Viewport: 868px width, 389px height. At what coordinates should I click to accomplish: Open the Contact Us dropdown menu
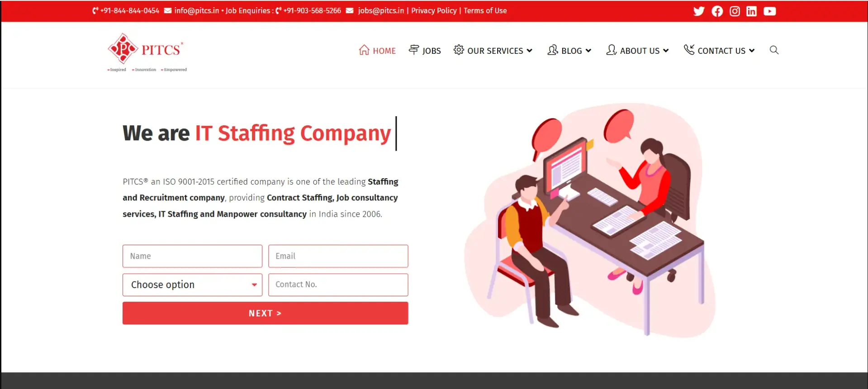719,50
